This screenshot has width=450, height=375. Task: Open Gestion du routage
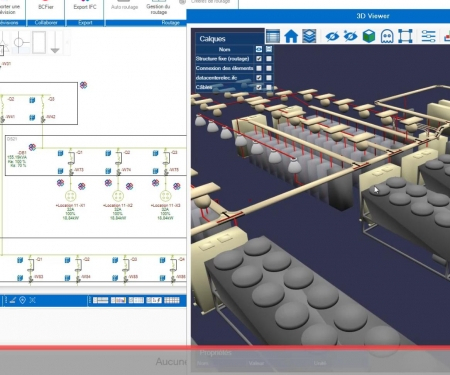(158, 9)
